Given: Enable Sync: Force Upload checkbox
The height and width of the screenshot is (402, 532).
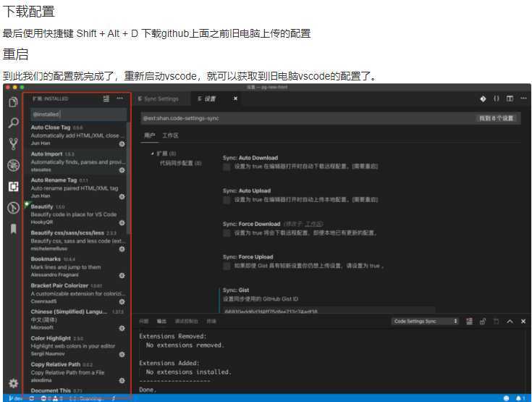Looking at the screenshot, I should (227, 266).
